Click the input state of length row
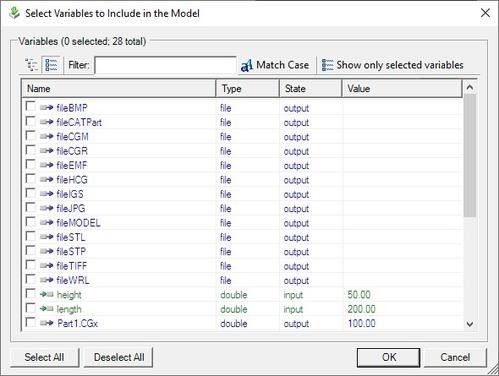This screenshot has width=499, height=376. pyautogui.click(x=293, y=309)
